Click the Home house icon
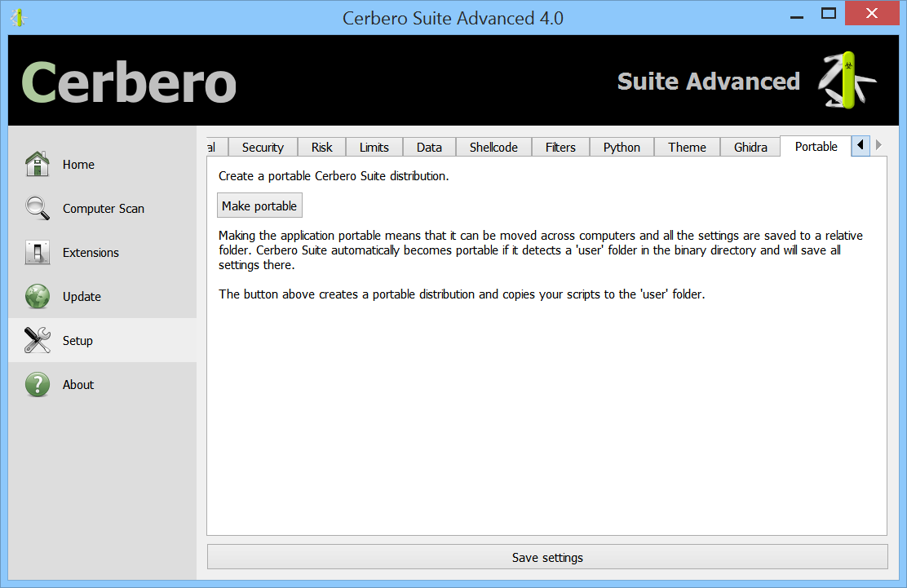The width and height of the screenshot is (907, 588). tap(37, 164)
